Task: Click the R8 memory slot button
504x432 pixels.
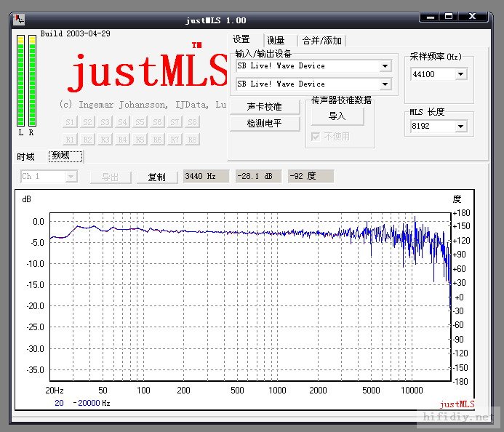Action: pos(192,139)
